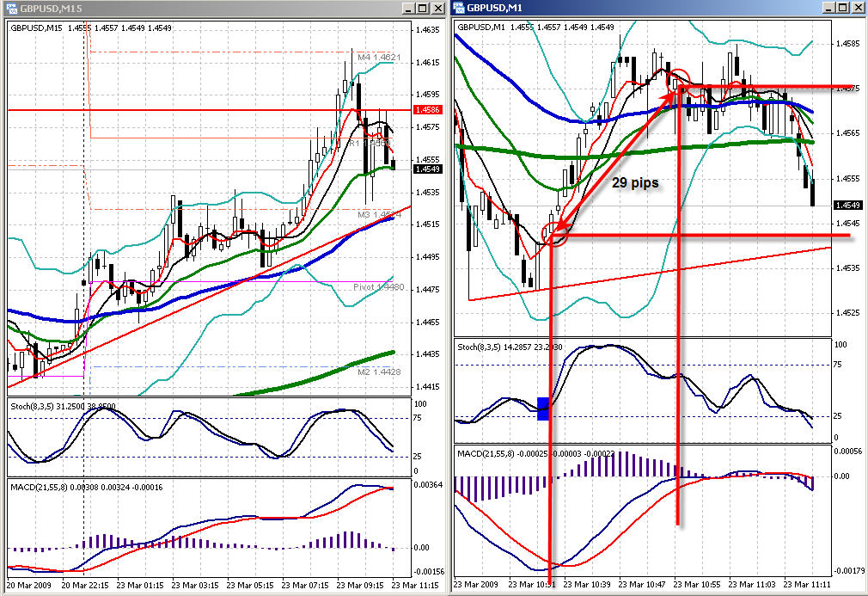Click the '23 Mar 11:15' time axis label
The width and height of the screenshot is (868, 596).
click(415, 585)
